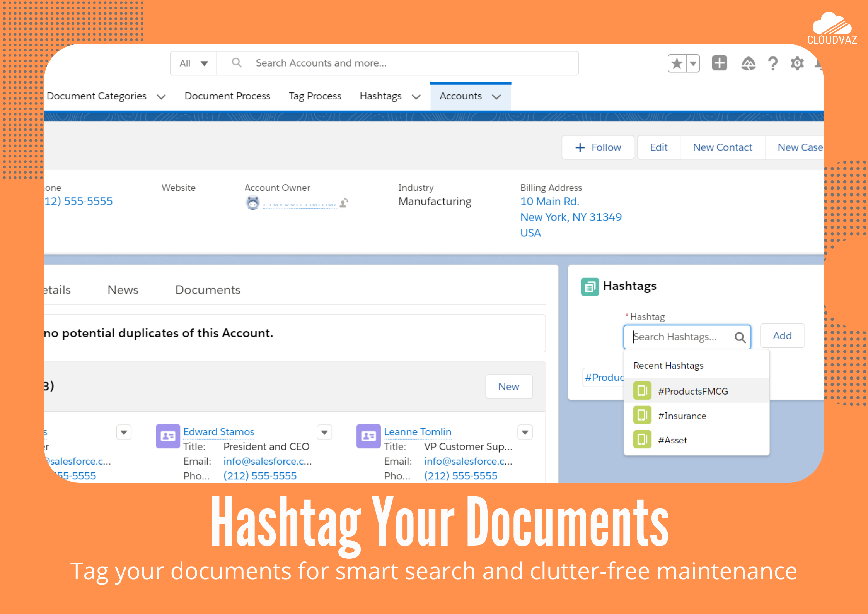868x614 pixels.
Task: Open the favorites list dropdown arrow
Action: pos(693,63)
